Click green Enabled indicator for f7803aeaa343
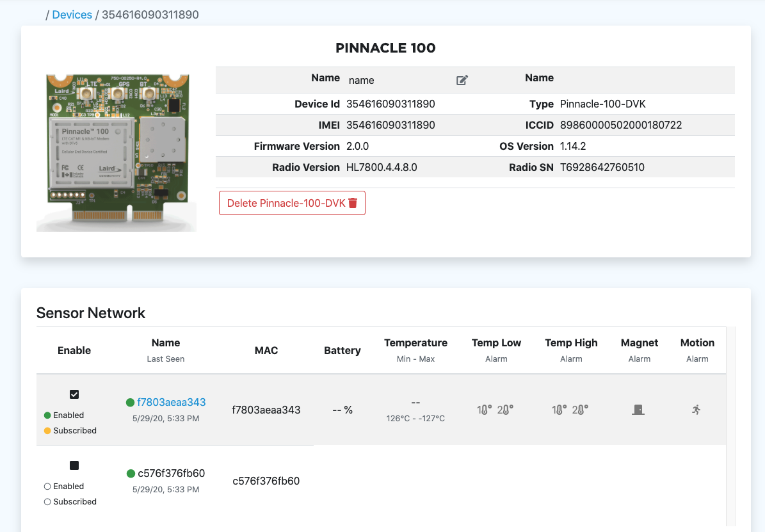 pyautogui.click(x=47, y=415)
